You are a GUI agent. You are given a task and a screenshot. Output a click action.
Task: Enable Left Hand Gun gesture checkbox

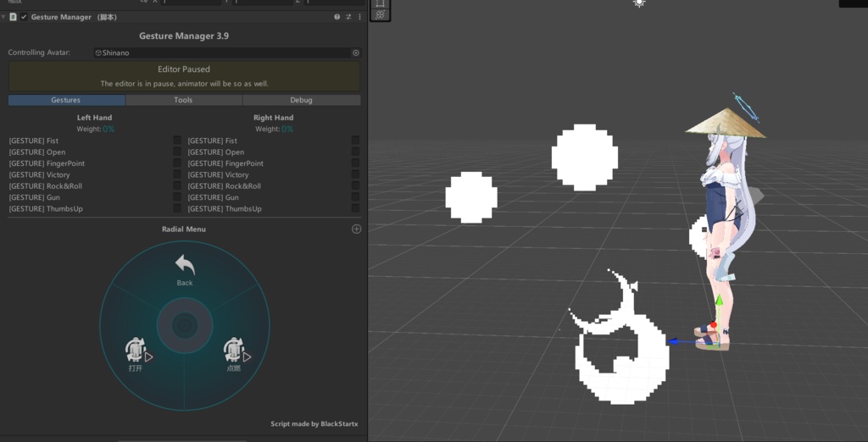click(x=177, y=197)
